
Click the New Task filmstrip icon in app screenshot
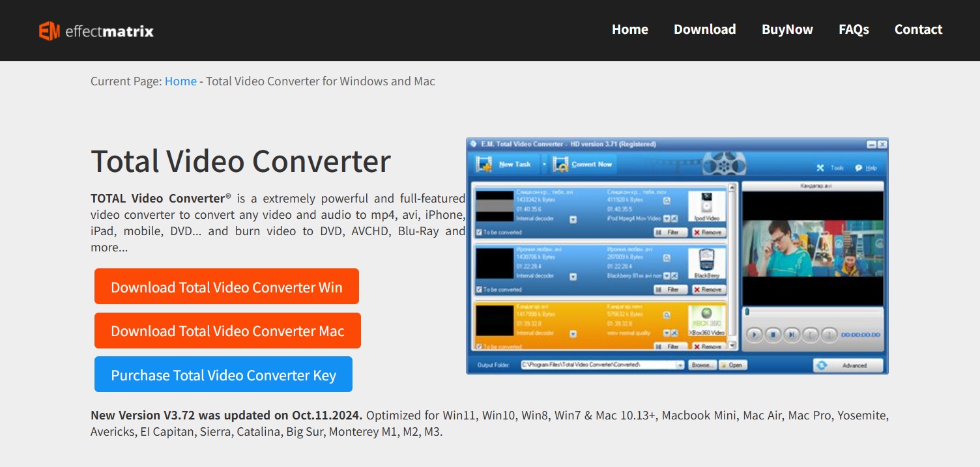pyautogui.click(x=484, y=164)
